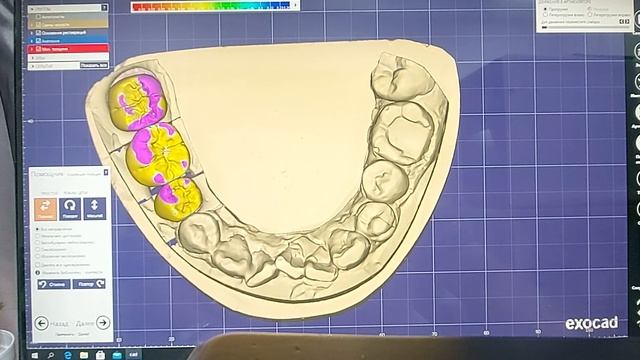The height and width of the screenshot is (360, 640).
Task: Expand the red Мин. толщина row
Action: point(32,49)
